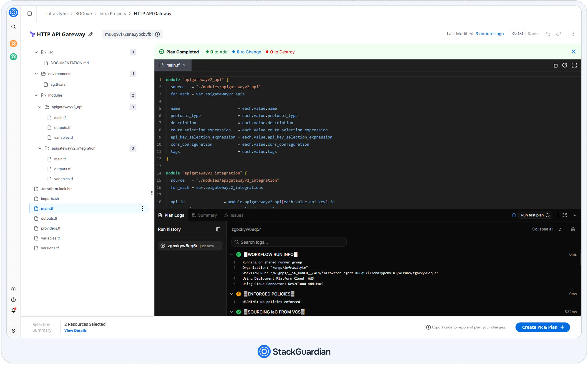The image size is (588, 365).
Task: Open root variables.tf above versions.tf
Action: (x=50, y=238)
